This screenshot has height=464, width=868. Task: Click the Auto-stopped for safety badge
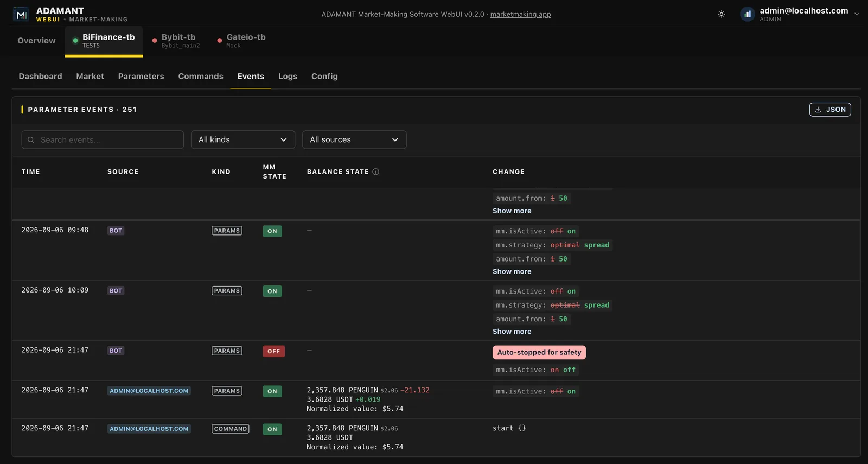(x=539, y=352)
